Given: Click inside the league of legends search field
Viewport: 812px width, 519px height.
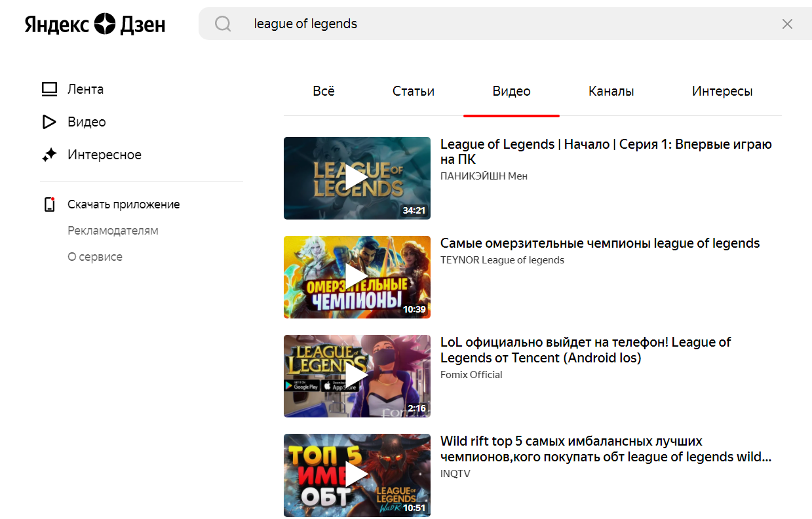Looking at the screenshot, I should click(x=498, y=24).
